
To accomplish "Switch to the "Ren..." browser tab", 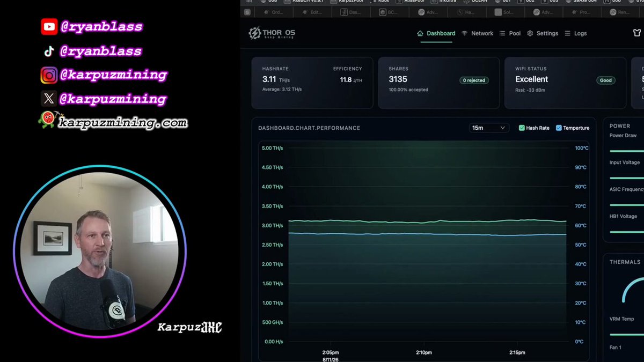I will pyautogui.click(x=619, y=12).
